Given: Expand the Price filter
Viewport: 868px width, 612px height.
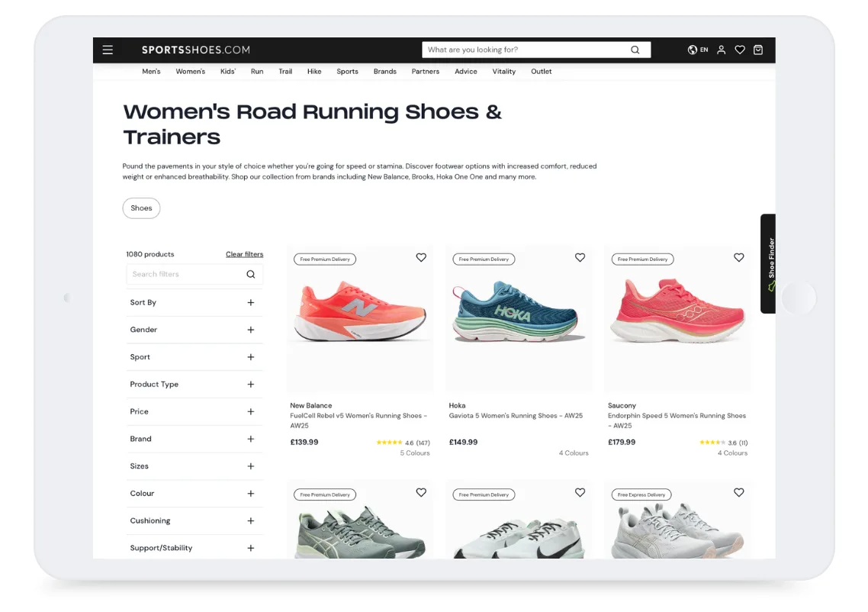Looking at the screenshot, I should tap(194, 411).
